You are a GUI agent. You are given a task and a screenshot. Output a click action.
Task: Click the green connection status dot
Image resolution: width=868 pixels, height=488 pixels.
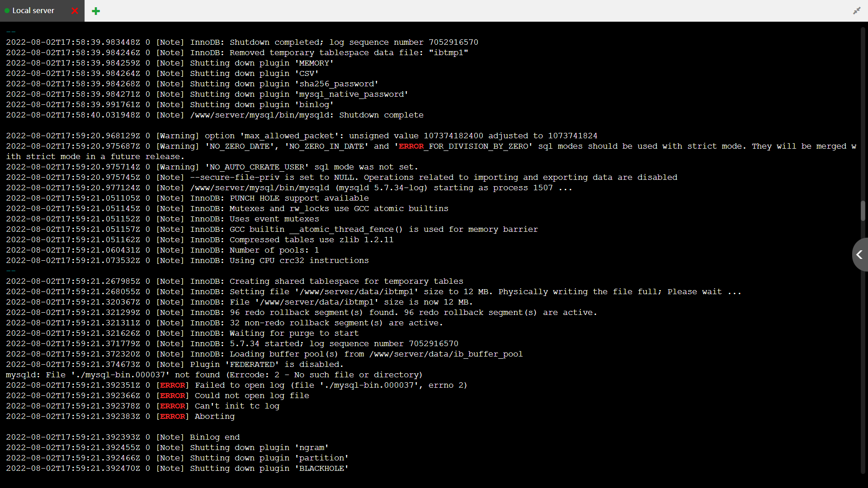click(7, 10)
